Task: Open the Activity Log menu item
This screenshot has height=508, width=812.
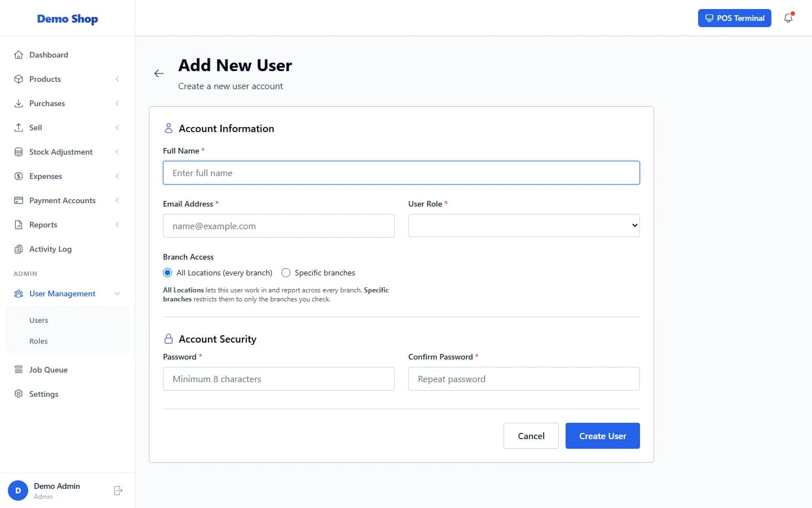Action: click(x=68, y=249)
